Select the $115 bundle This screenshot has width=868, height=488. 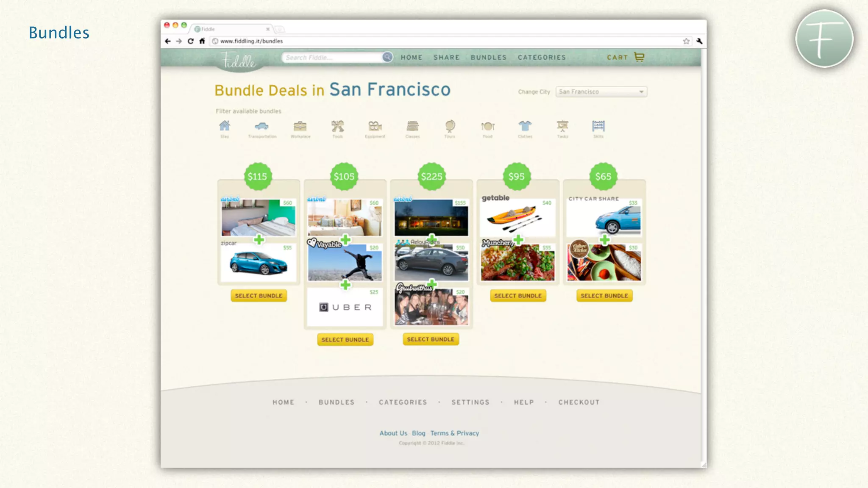click(259, 296)
